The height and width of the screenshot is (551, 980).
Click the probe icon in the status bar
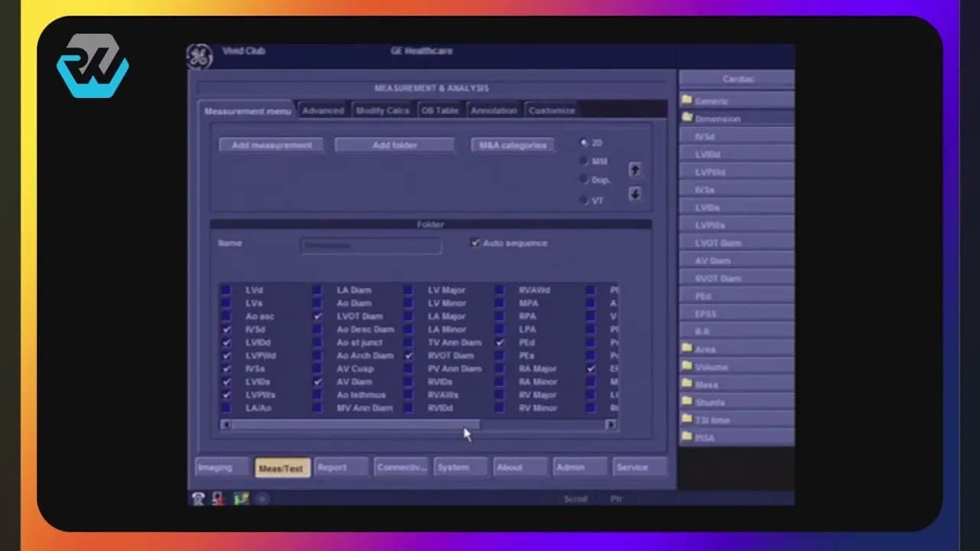(197, 498)
